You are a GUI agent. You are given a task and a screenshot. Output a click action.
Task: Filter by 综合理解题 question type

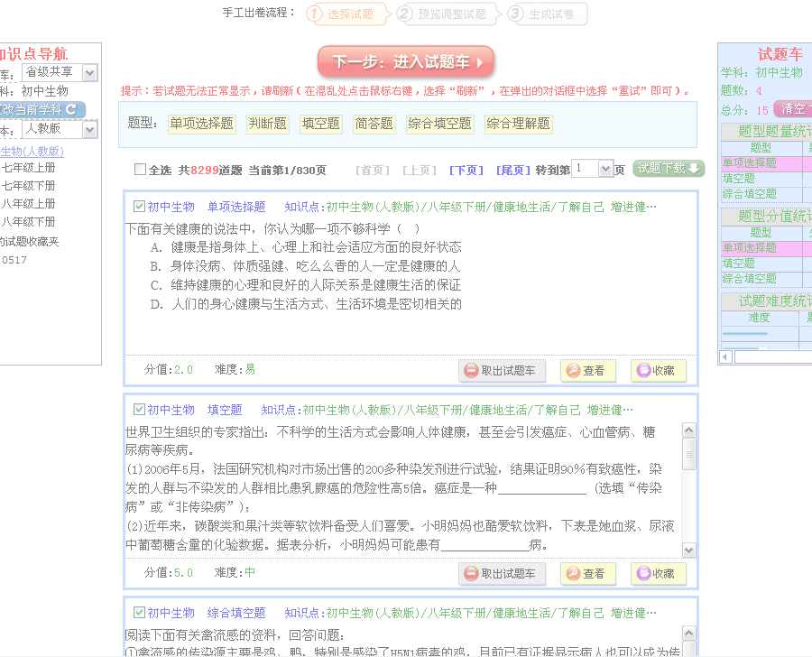click(x=518, y=124)
